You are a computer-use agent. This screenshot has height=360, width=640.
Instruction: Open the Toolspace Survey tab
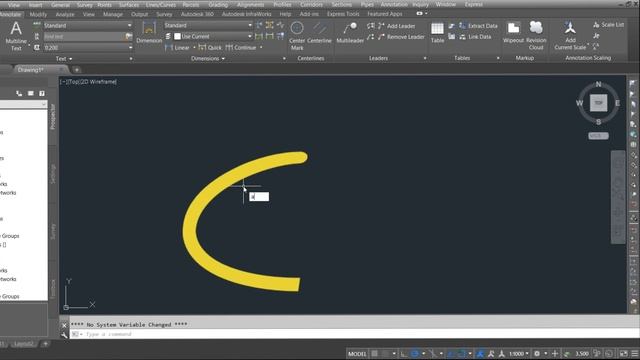[53, 231]
